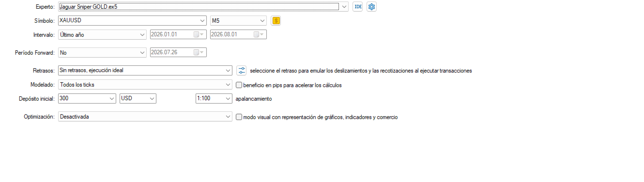644x182 pixels.
Task: Click the 'seleccione el retraso' description text
Action: point(361,71)
